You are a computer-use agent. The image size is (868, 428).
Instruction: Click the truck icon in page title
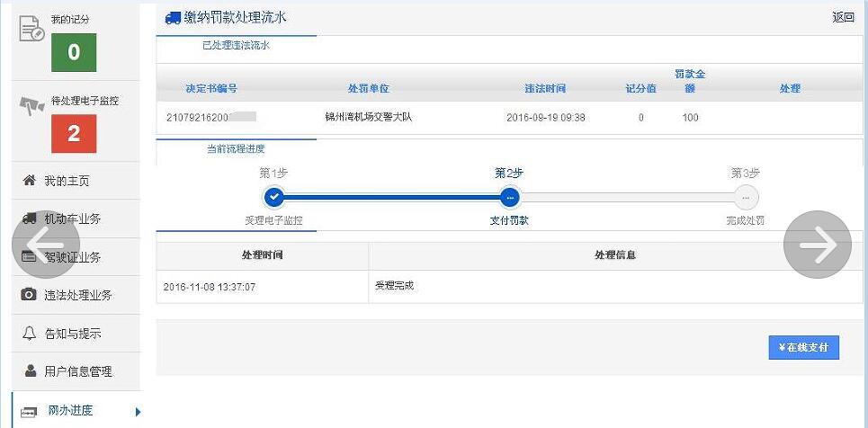click(x=173, y=18)
